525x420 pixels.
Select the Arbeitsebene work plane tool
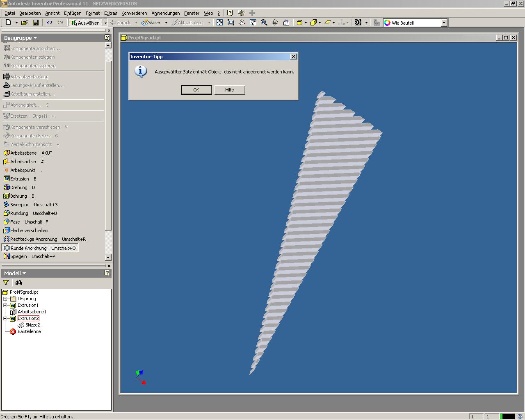pyautogui.click(x=23, y=153)
